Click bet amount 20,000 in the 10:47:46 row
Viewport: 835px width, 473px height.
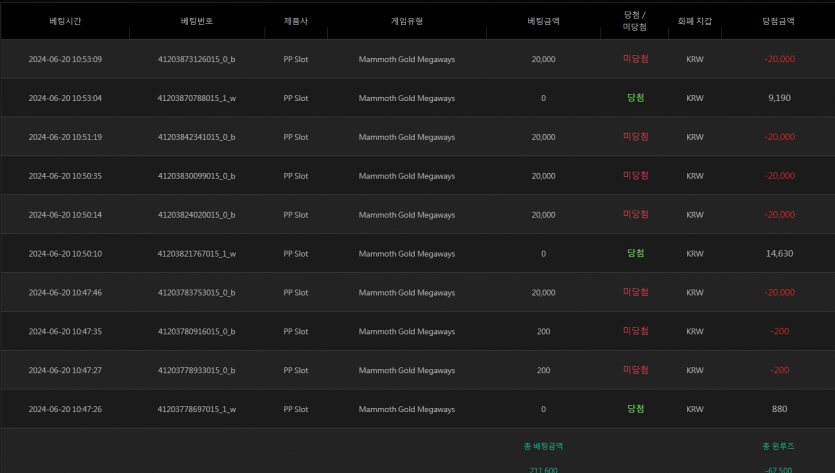tap(543, 292)
